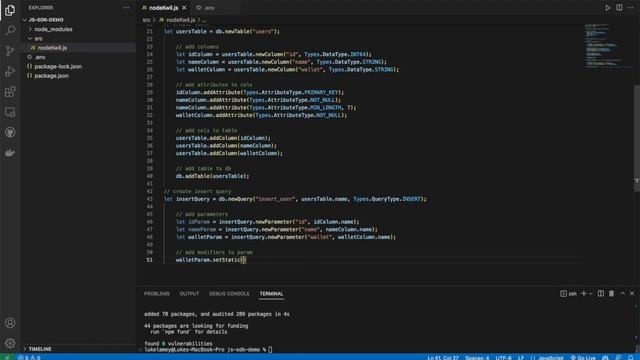This screenshot has width=640, height=360.
Task: Click the '// create insert query' comment
Action: point(197,191)
